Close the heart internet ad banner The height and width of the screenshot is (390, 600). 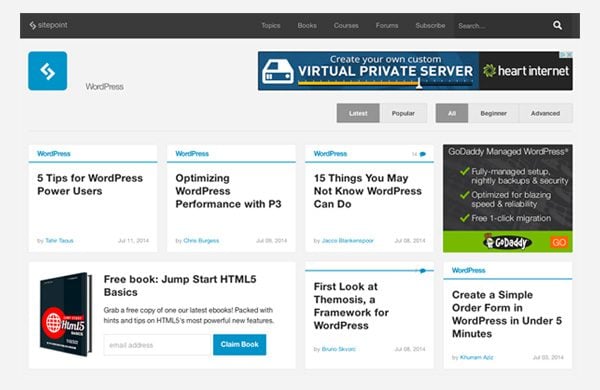[x=569, y=54]
